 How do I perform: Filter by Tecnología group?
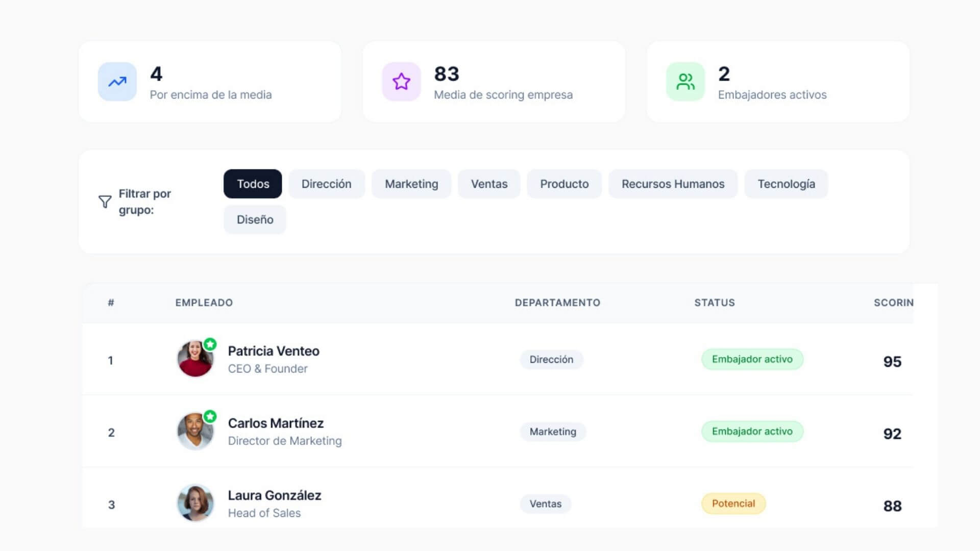[x=786, y=184]
